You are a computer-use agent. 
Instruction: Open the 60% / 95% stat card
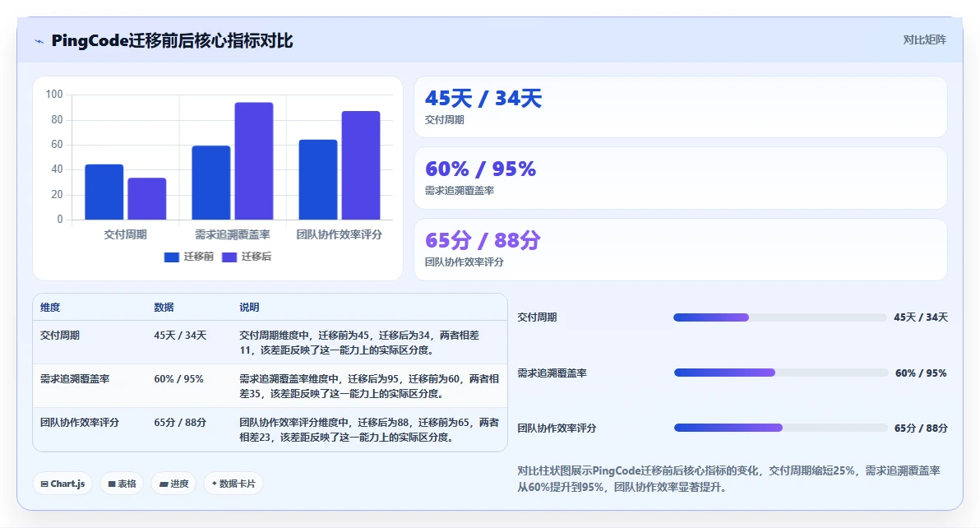681,178
